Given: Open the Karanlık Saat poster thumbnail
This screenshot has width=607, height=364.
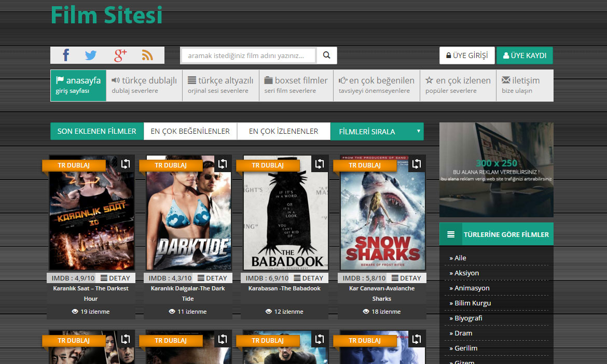Looking at the screenshot, I should pos(92,213).
